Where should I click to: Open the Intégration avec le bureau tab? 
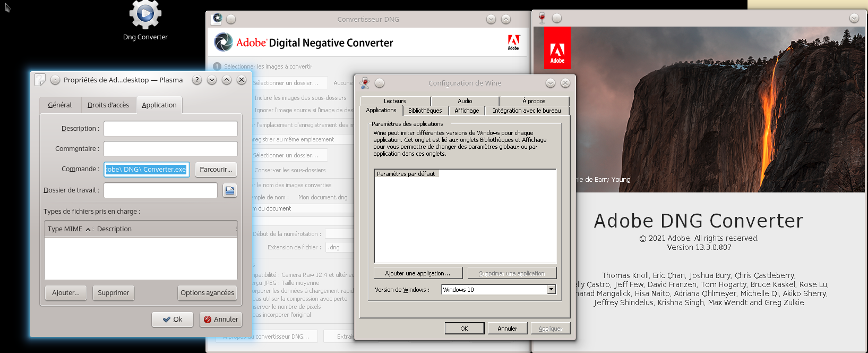(527, 111)
